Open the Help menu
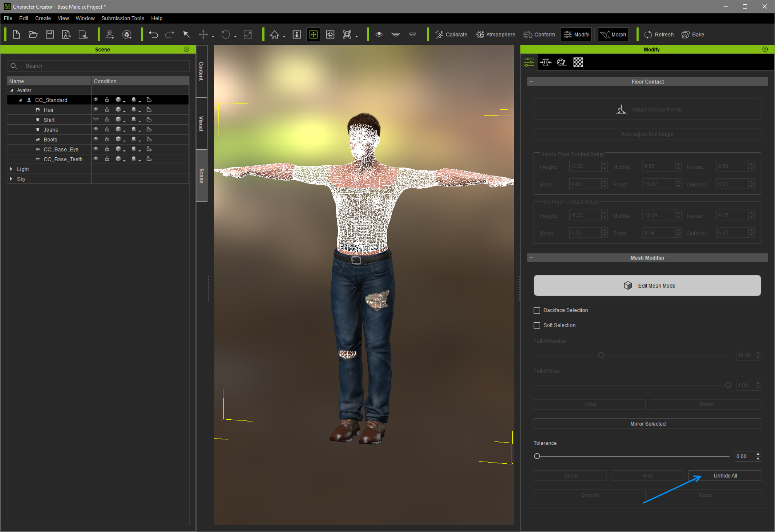This screenshot has height=532, width=775. 157,18
